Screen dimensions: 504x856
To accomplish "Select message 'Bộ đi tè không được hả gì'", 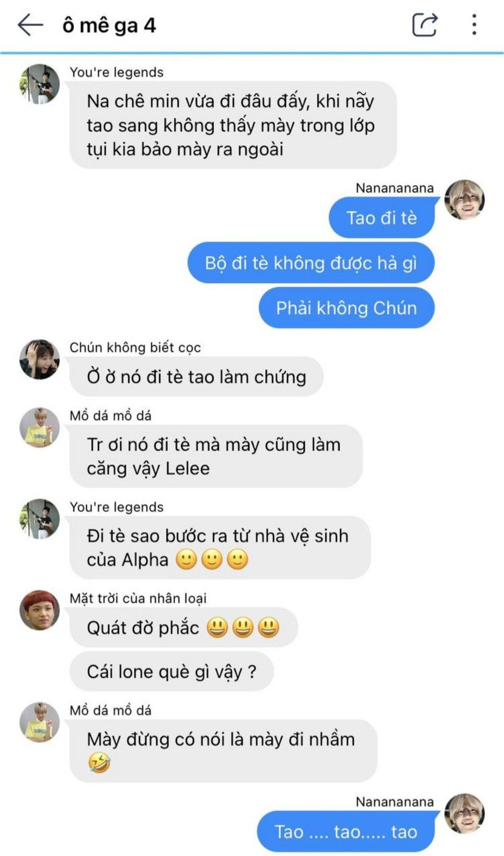I will (311, 263).
